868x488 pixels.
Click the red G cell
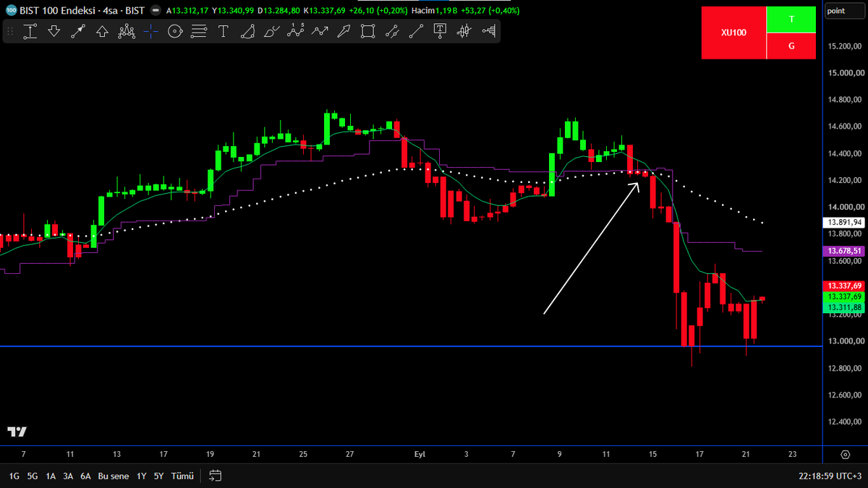point(791,46)
